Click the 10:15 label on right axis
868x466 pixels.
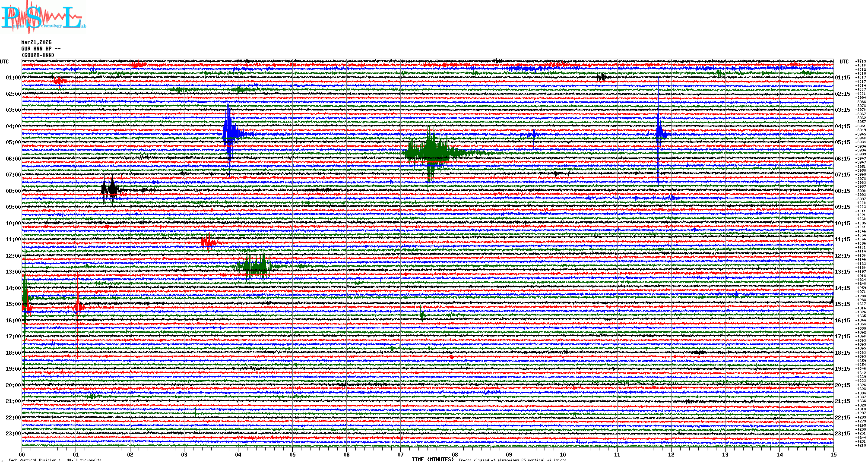(842, 224)
